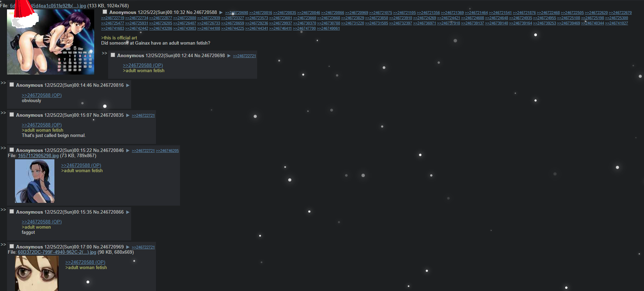Screen dimensions: 644x291
Task: Follow OP backlink >>246741683
Action: 113,28
